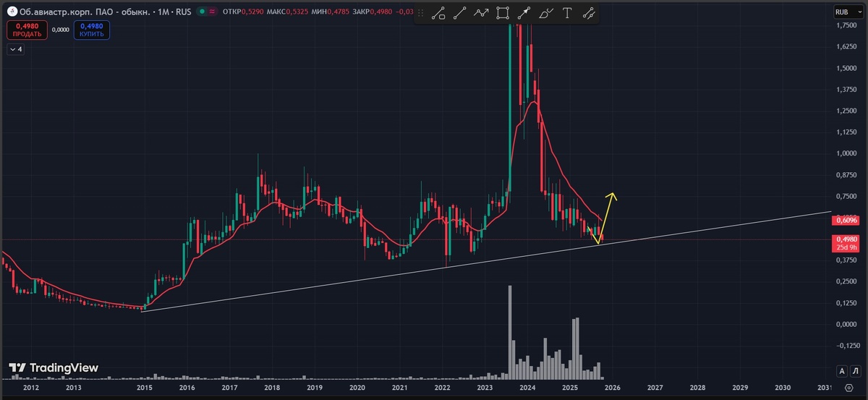This screenshot has width=868, height=400.
Task: Click the red ПРОДАТЬ sell button
Action: [x=27, y=30]
